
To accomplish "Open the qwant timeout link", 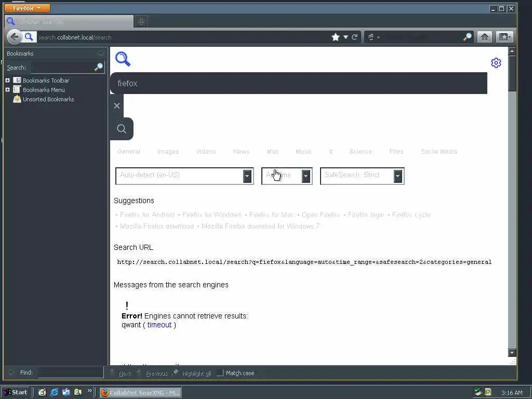I will 159,325.
